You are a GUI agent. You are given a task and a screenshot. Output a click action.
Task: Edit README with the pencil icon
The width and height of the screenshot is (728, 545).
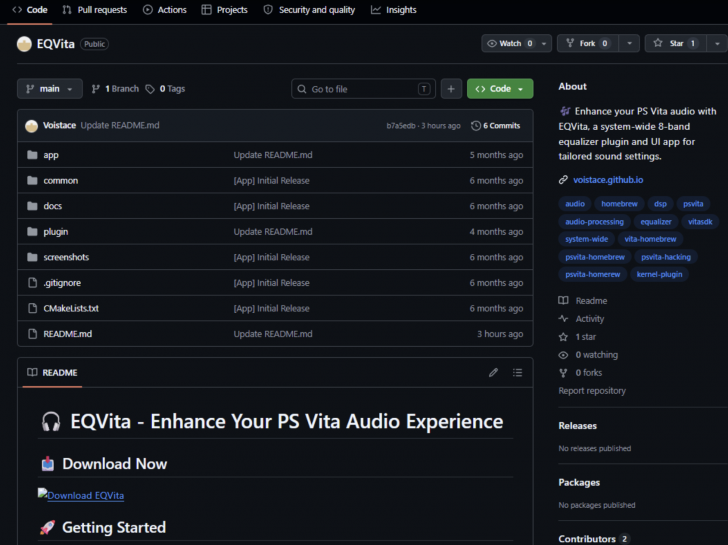click(494, 372)
